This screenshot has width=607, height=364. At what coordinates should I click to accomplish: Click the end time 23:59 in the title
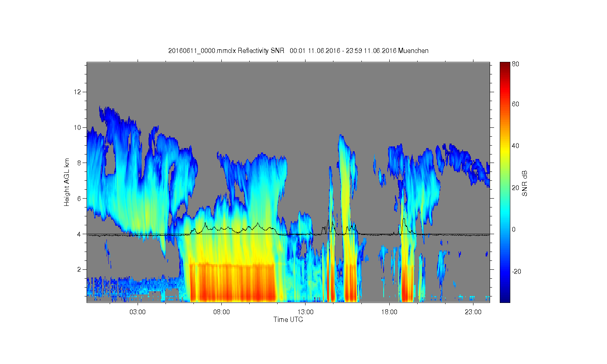coord(354,51)
